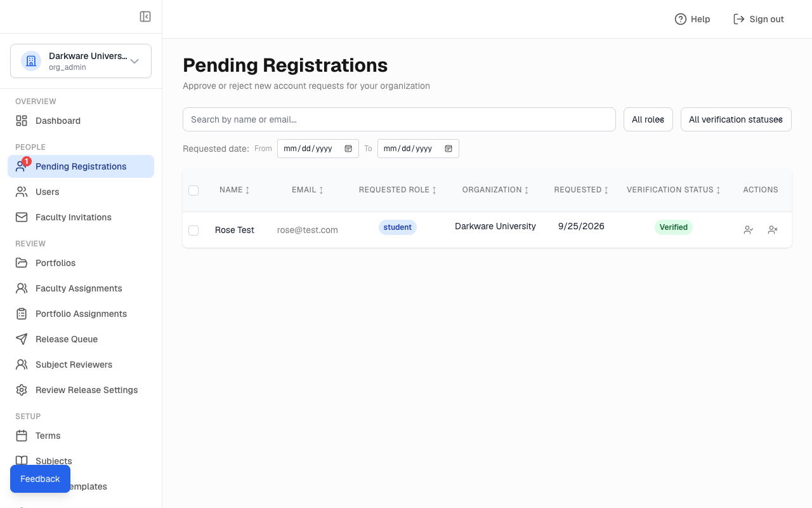Click the Users people icon
The width and height of the screenshot is (812, 508).
22,192
